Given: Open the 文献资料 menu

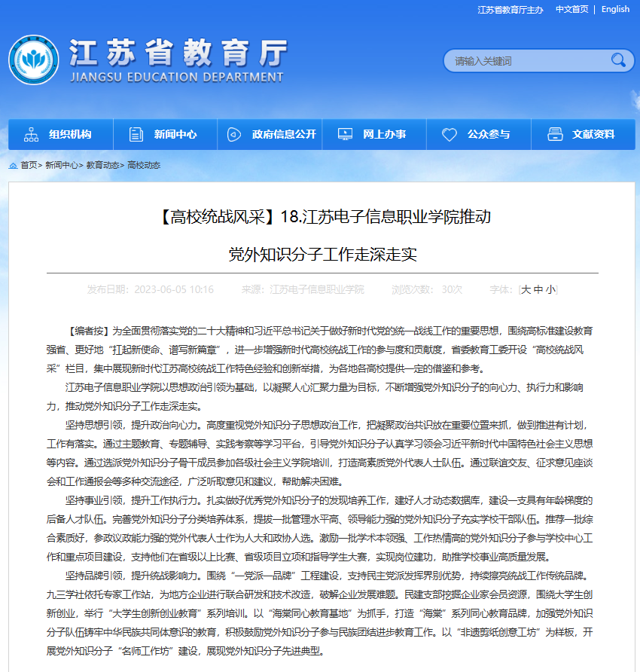Looking at the screenshot, I should tap(584, 135).
